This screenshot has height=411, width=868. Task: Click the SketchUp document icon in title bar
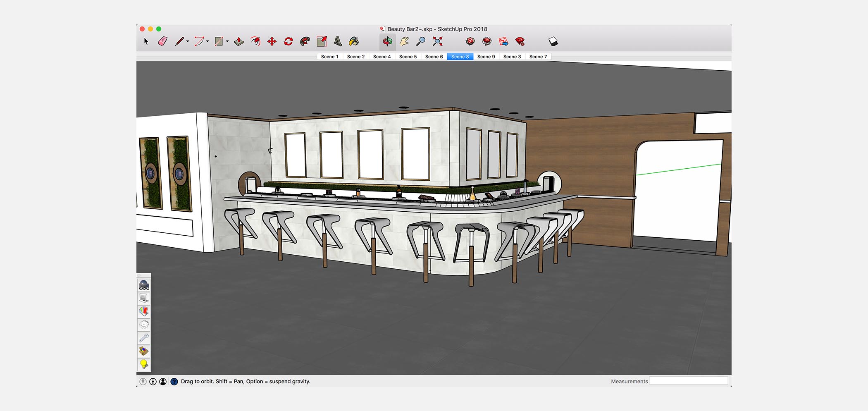pos(382,29)
